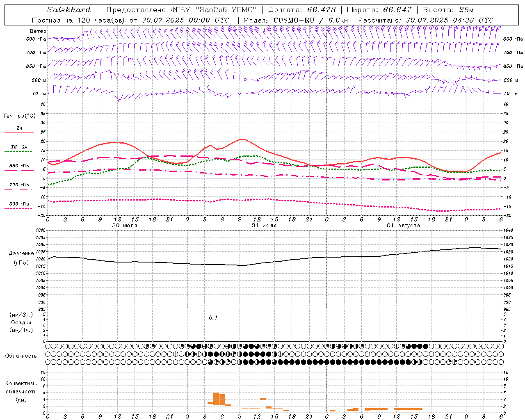This screenshot has height=420, width=525.
Task: Click the Salekhard station title
Action: pyautogui.click(x=69, y=10)
